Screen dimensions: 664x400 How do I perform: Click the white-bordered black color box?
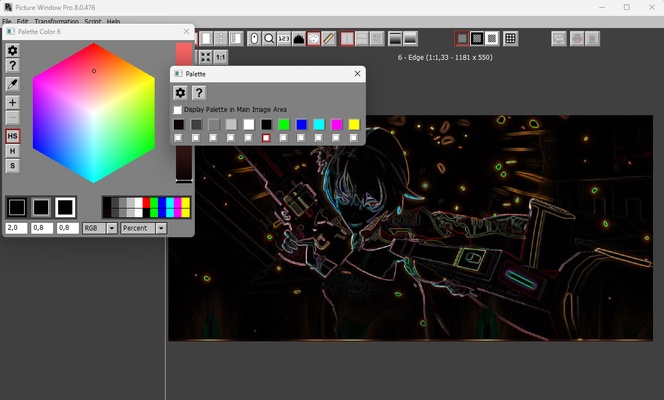pyautogui.click(x=65, y=207)
